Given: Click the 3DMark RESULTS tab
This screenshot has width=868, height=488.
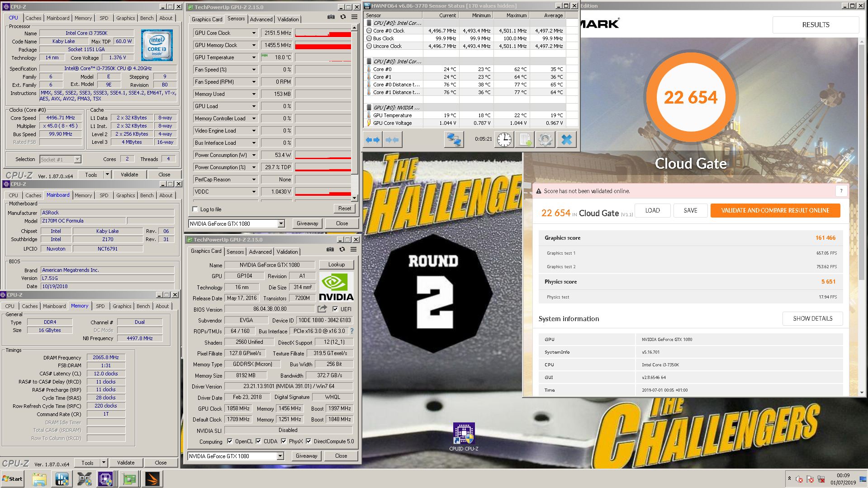Looking at the screenshot, I should click(x=816, y=25).
